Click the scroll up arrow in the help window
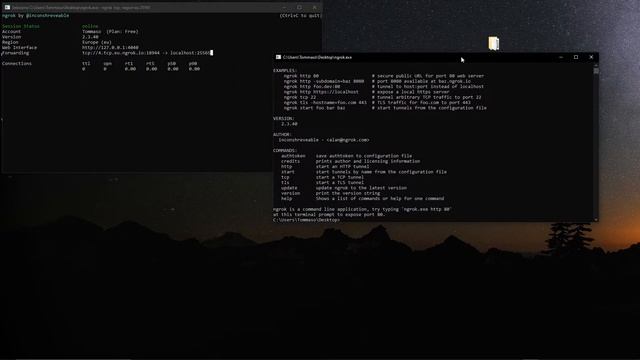 pyautogui.click(x=596, y=65)
